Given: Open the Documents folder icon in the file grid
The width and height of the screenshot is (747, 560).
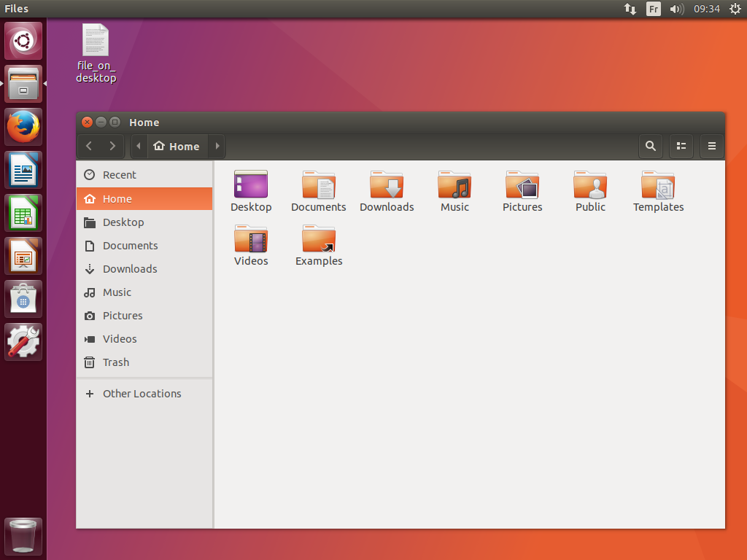Looking at the screenshot, I should [x=319, y=184].
